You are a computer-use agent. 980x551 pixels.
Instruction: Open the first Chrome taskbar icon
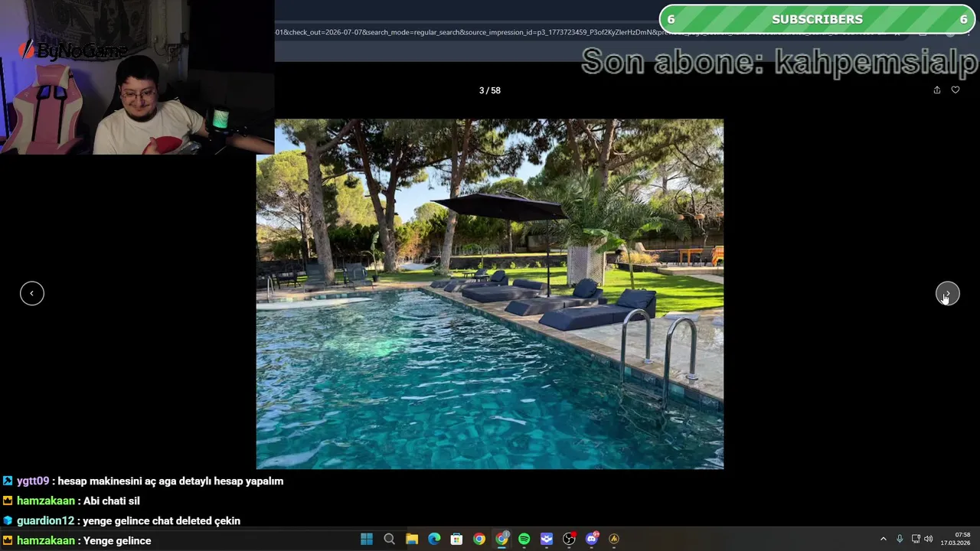479,539
